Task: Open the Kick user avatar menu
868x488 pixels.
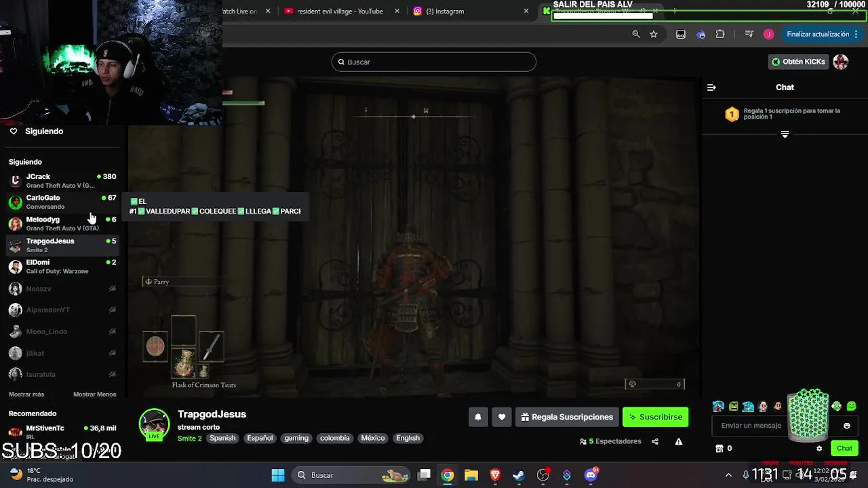Action: (841, 62)
